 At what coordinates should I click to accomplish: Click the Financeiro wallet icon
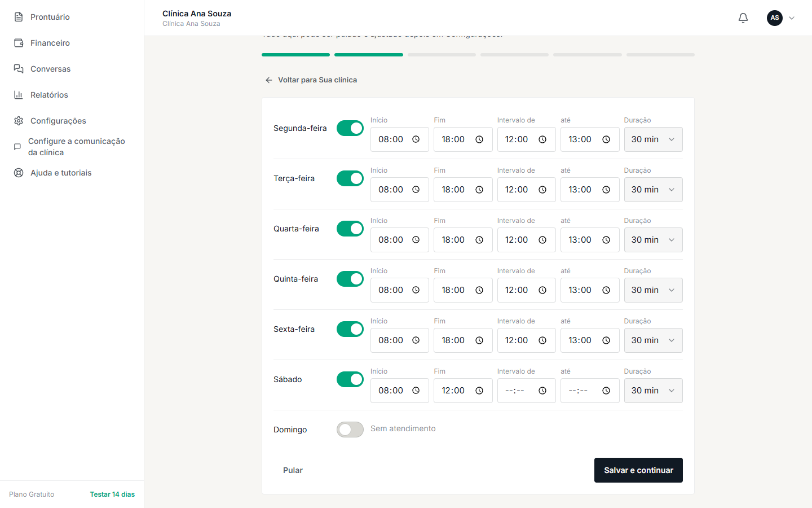pyautogui.click(x=19, y=43)
